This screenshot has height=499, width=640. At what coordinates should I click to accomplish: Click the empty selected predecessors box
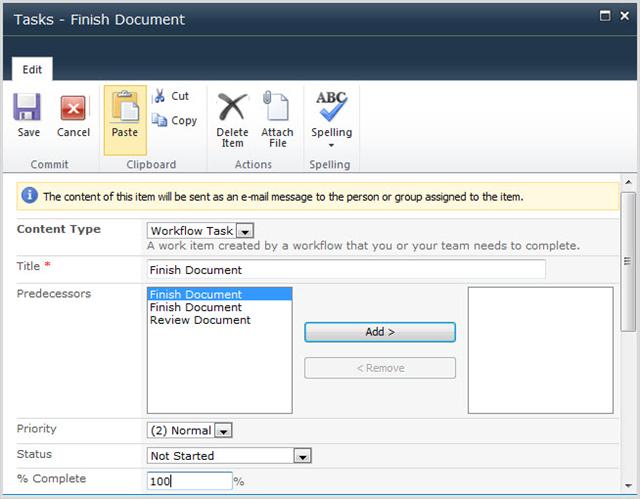click(x=540, y=350)
